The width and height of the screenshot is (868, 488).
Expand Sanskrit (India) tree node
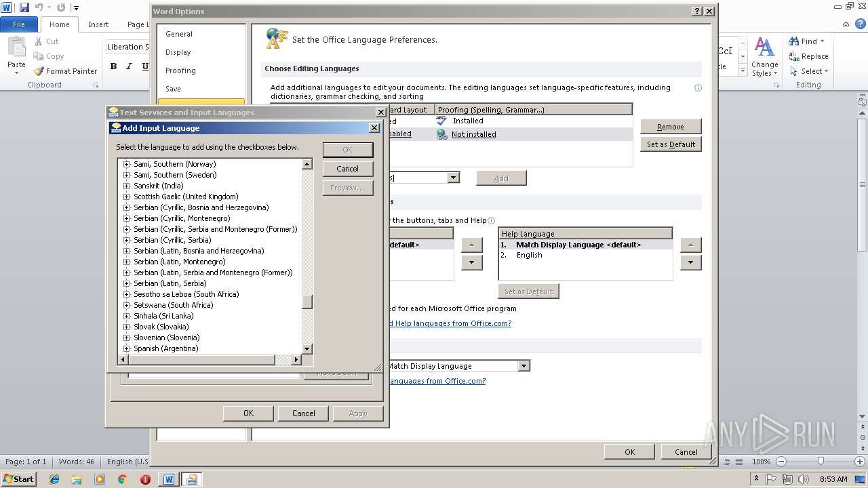[x=126, y=186]
